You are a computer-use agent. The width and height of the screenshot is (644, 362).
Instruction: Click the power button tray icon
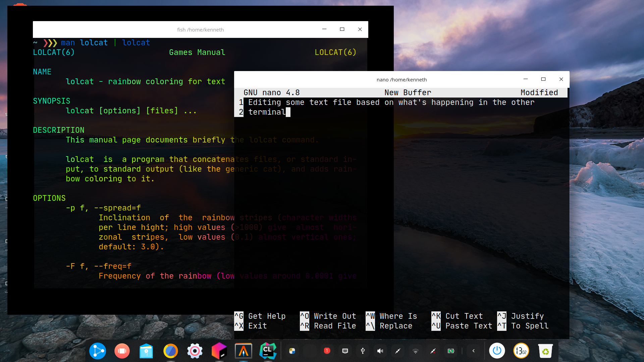coord(497,351)
